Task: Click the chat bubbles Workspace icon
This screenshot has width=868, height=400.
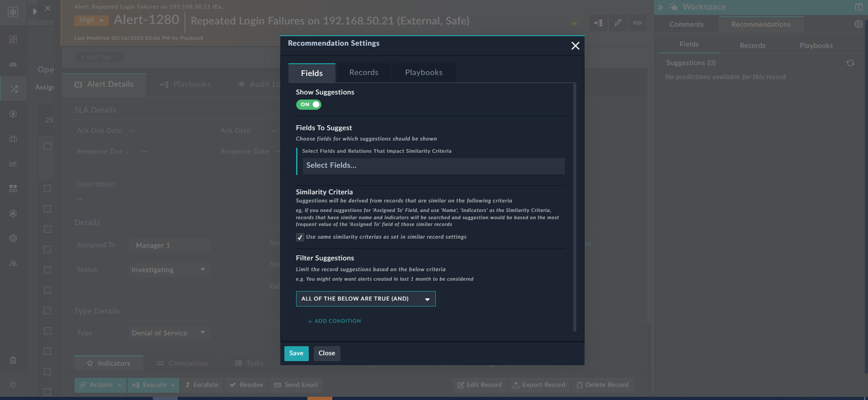Action: tap(673, 7)
